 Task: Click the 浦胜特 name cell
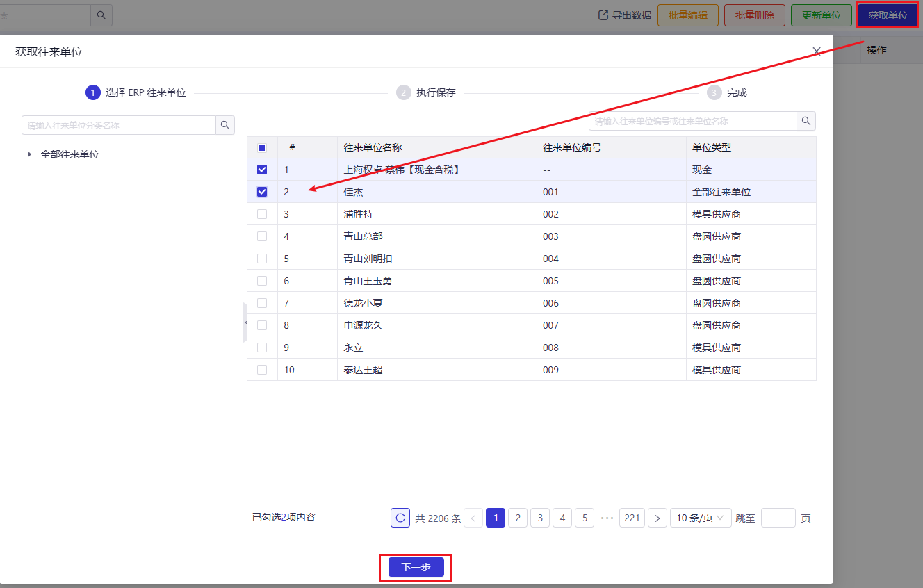[x=437, y=214]
